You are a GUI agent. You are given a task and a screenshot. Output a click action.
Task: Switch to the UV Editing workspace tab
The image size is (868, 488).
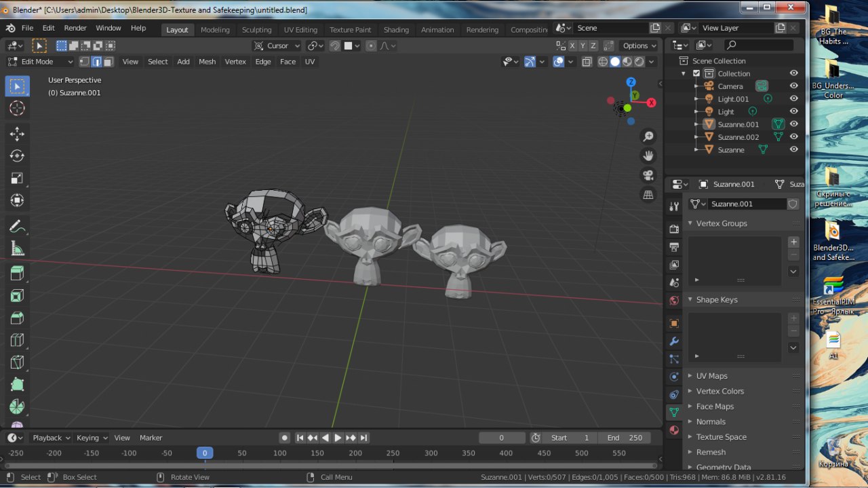click(x=300, y=30)
